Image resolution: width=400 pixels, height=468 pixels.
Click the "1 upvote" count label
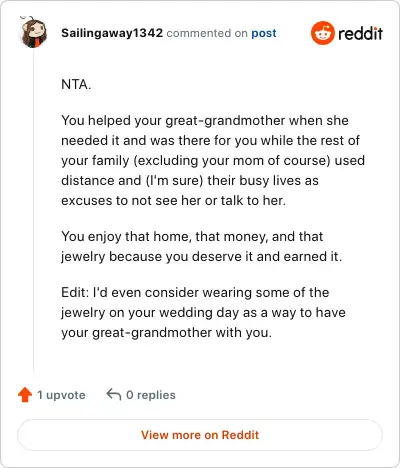pos(61,395)
